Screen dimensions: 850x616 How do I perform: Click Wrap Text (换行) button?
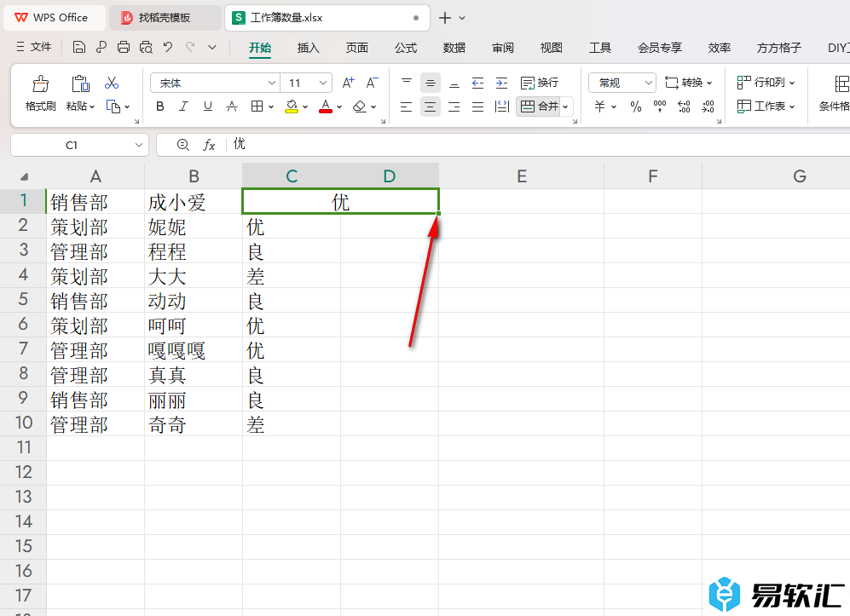540,83
